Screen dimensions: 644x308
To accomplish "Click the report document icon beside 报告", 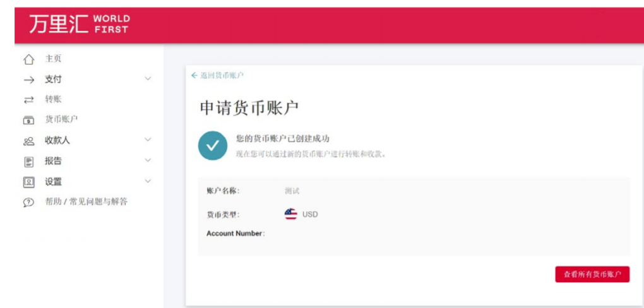I will (x=28, y=162).
